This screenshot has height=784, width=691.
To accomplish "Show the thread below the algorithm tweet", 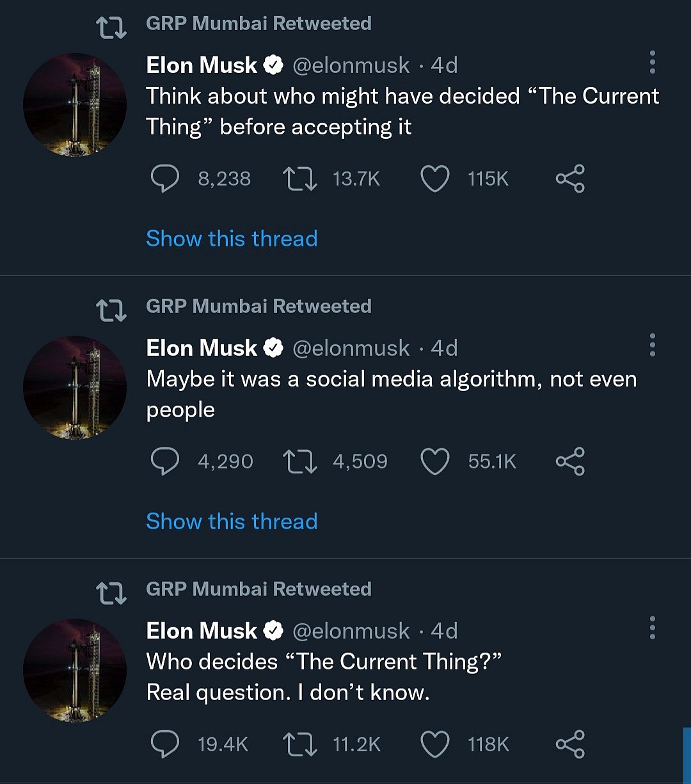I will click(x=232, y=522).
